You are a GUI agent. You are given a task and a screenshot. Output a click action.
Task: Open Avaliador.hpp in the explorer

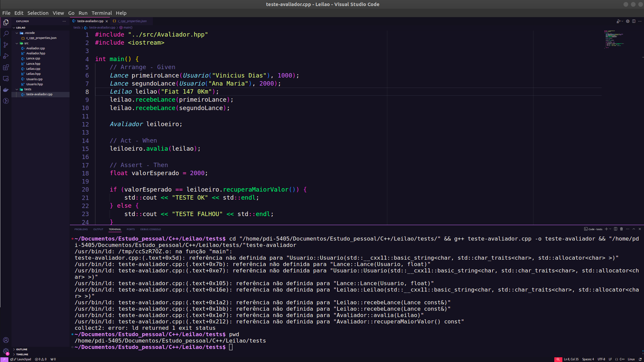pos(36,53)
